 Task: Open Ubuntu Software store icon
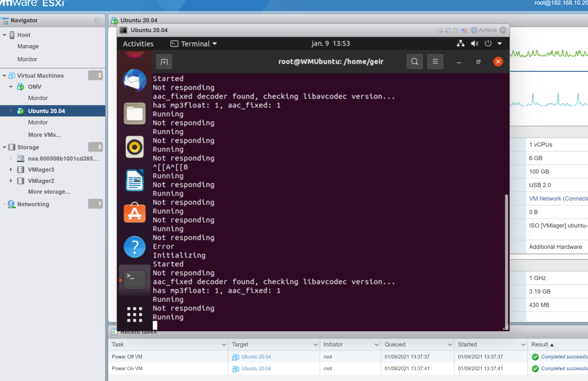click(134, 213)
